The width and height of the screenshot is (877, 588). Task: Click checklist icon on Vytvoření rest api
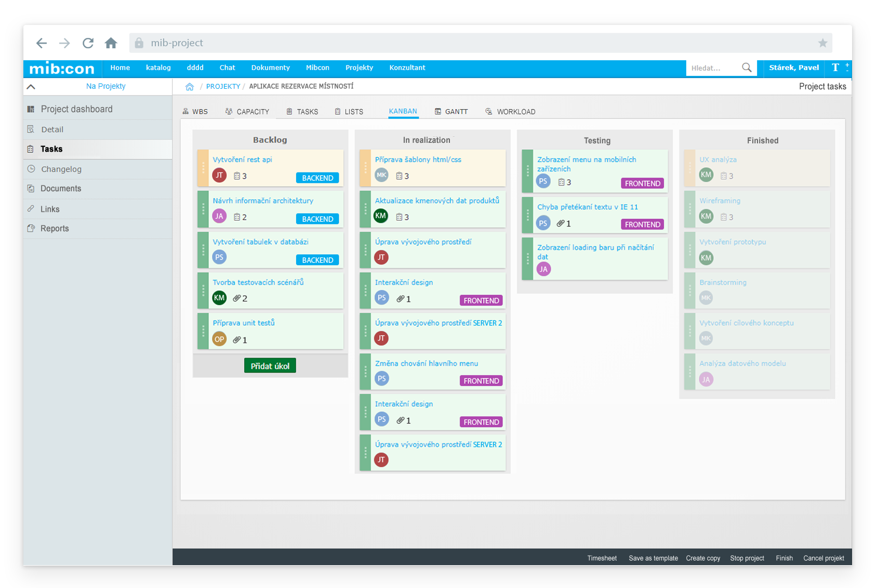[237, 176]
